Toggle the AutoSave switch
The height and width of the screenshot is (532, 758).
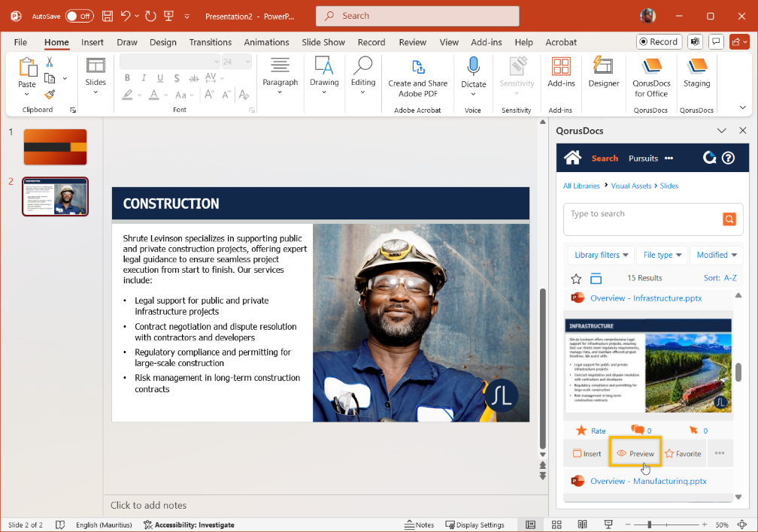point(79,16)
